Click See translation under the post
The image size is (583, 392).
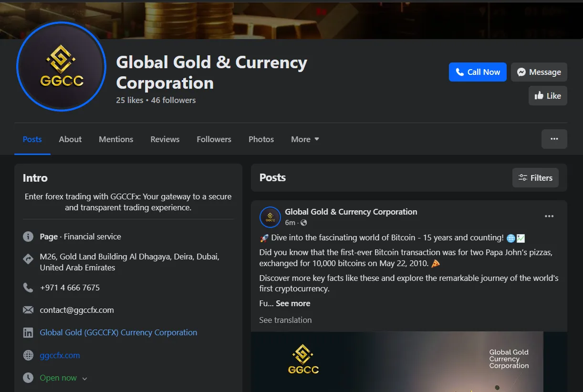click(285, 320)
